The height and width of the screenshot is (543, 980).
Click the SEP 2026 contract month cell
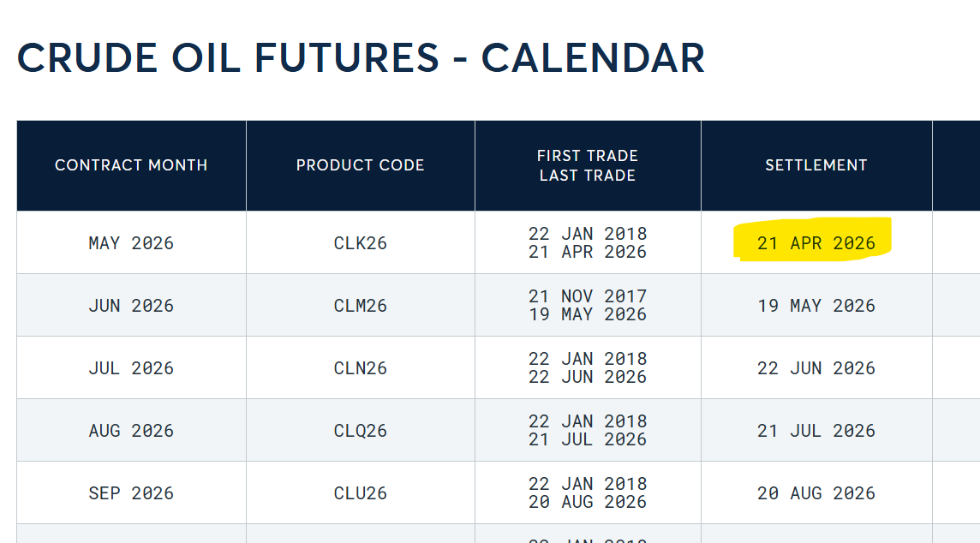click(x=131, y=493)
